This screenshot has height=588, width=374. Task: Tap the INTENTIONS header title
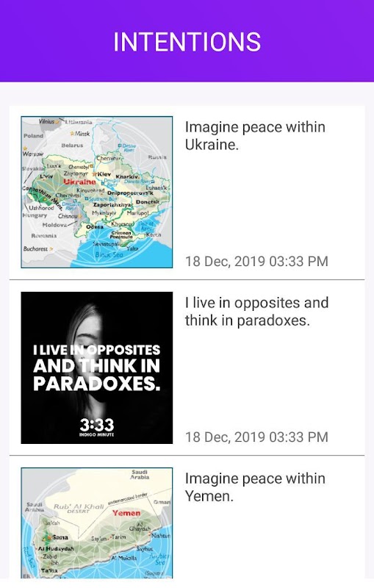click(187, 42)
